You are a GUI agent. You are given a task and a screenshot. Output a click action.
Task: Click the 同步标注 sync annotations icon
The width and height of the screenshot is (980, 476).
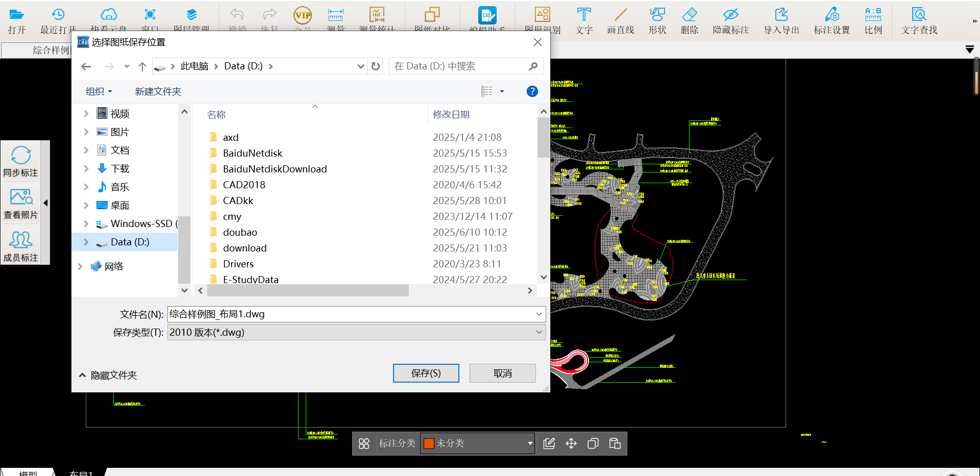[21, 156]
